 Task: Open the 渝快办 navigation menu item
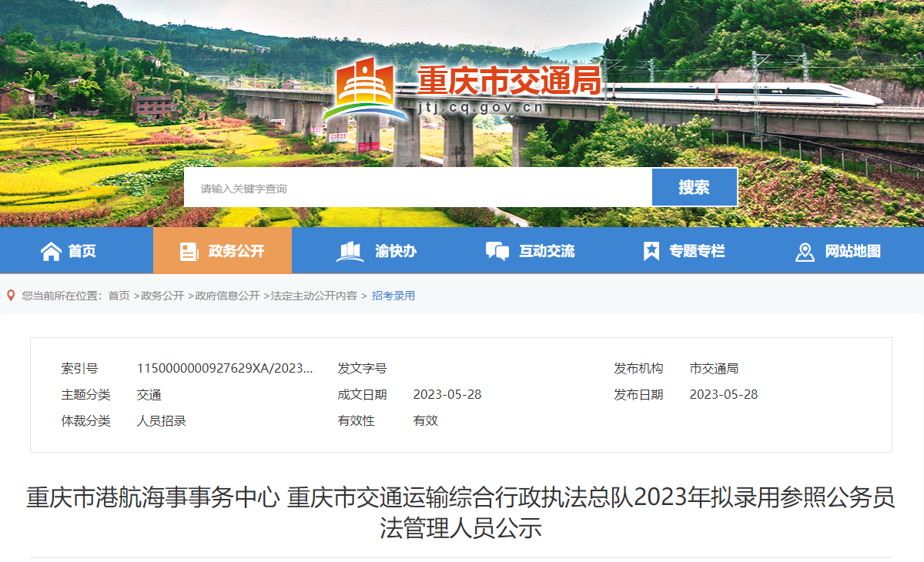377,251
